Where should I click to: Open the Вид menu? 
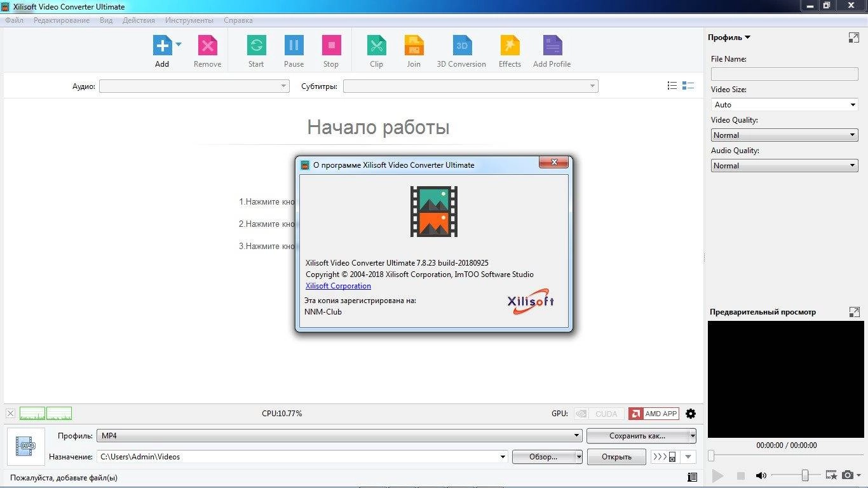(x=106, y=20)
